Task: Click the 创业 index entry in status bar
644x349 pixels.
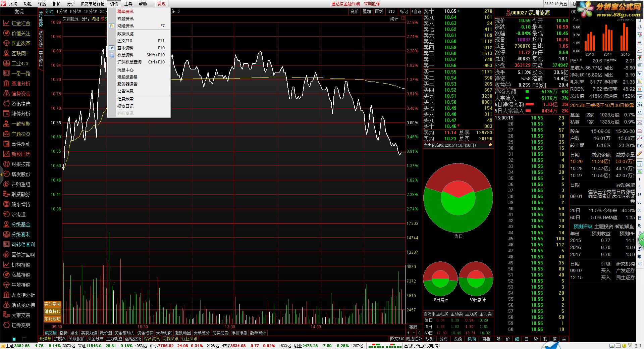Action: (329, 346)
